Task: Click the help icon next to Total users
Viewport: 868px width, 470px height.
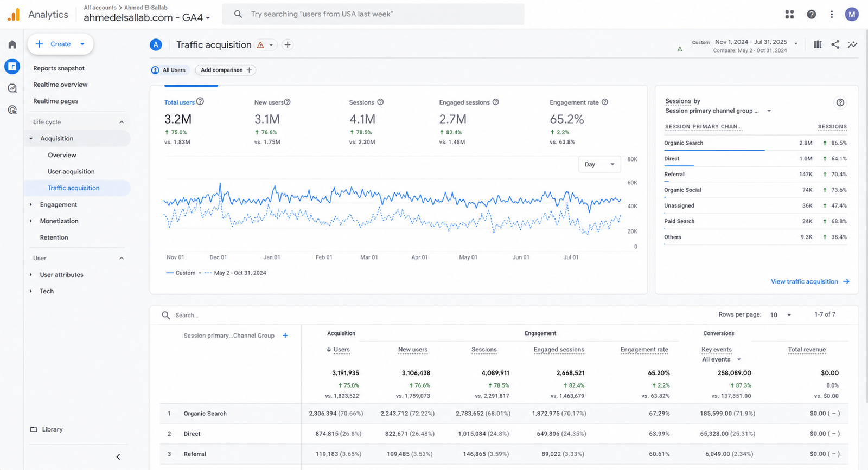Action: coord(200,101)
